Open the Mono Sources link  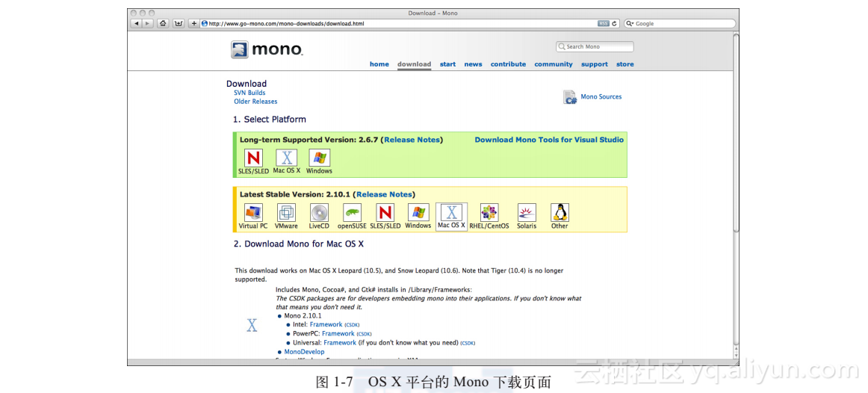point(601,97)
